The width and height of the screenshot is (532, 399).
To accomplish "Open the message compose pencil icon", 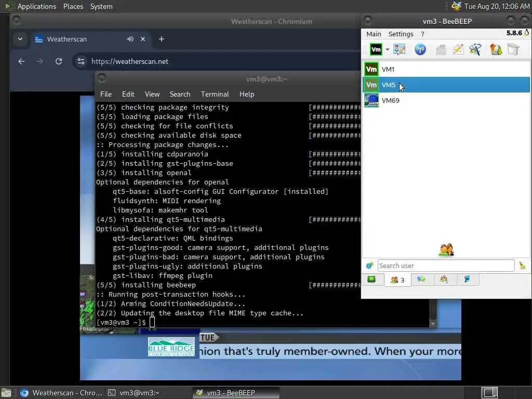I will click(458, 49).
